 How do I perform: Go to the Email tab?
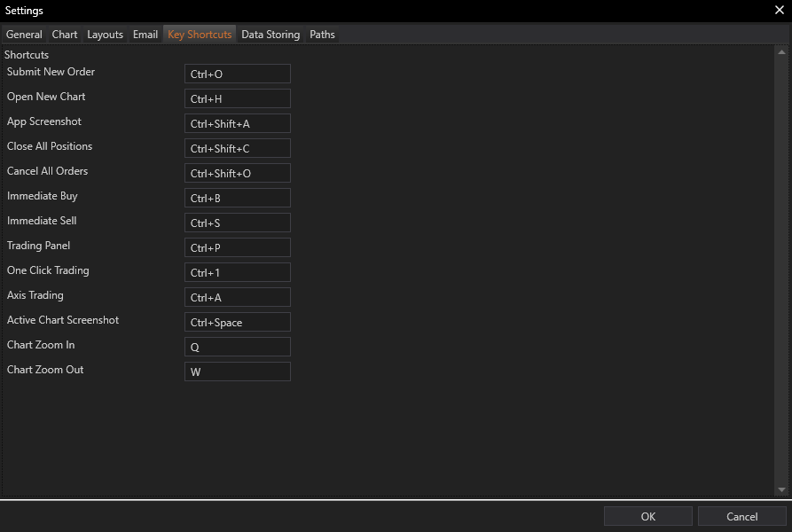click(145, 35)
